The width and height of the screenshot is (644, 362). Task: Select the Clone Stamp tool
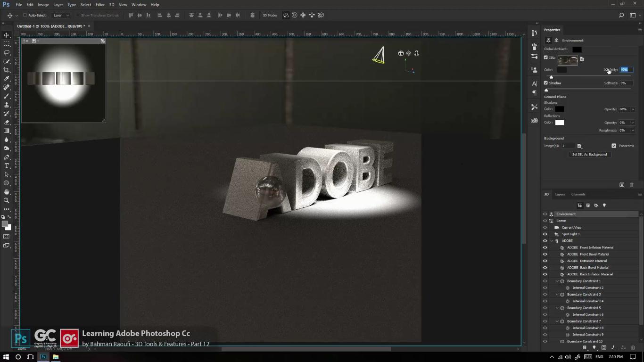click(x=7, y=105)
